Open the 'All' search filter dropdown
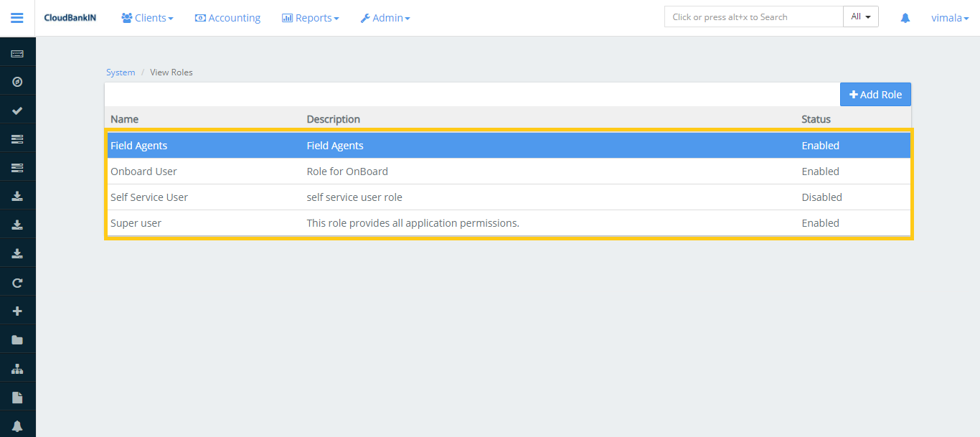This screenshot has width=980, height=437. click(x=860, y=17)
